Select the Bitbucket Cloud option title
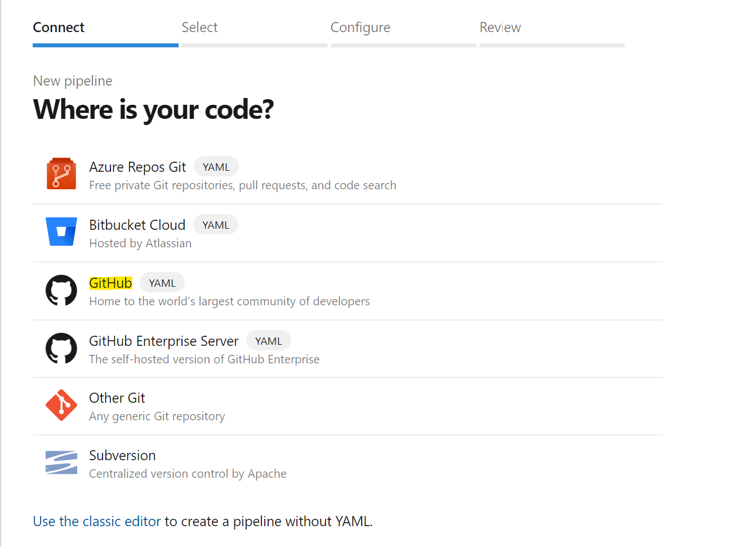Image resolution: width=756 pixels, height=547 pixels. [137, 225]
